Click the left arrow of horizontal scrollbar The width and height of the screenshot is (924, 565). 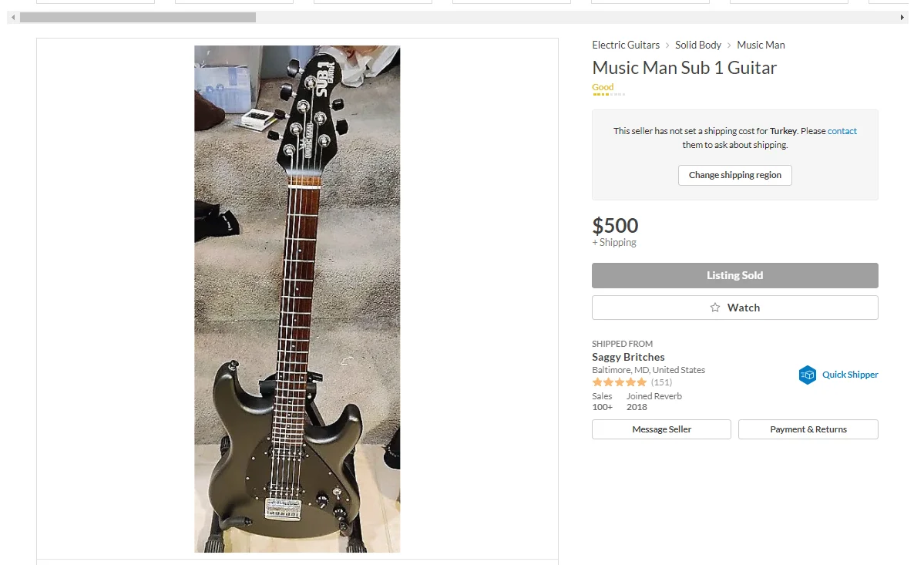click(12, 17)
